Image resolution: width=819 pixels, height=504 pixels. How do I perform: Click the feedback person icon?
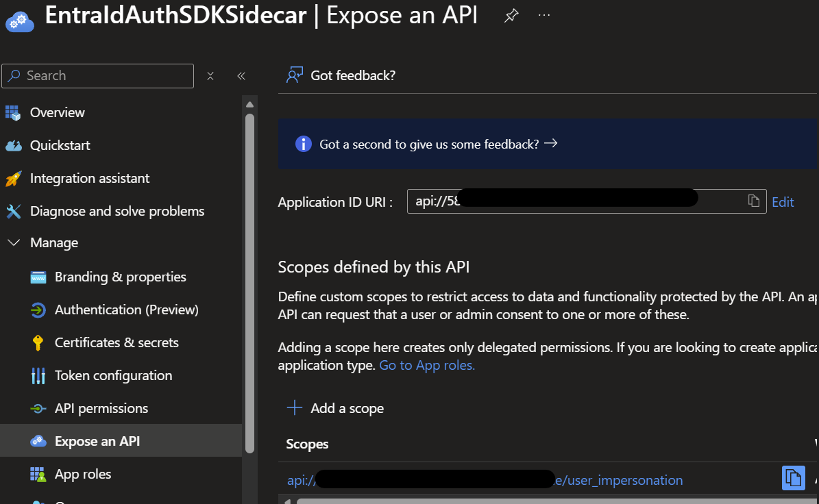pos(295,75)
